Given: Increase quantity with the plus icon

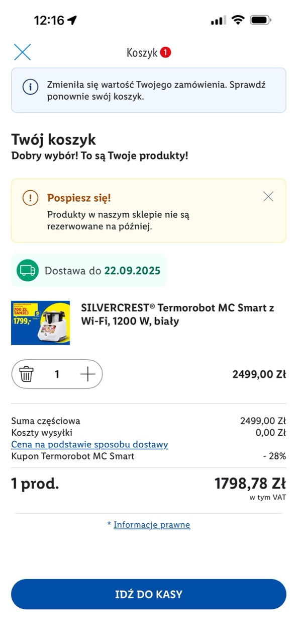Looking at the screenshot, I should (87, 374).
